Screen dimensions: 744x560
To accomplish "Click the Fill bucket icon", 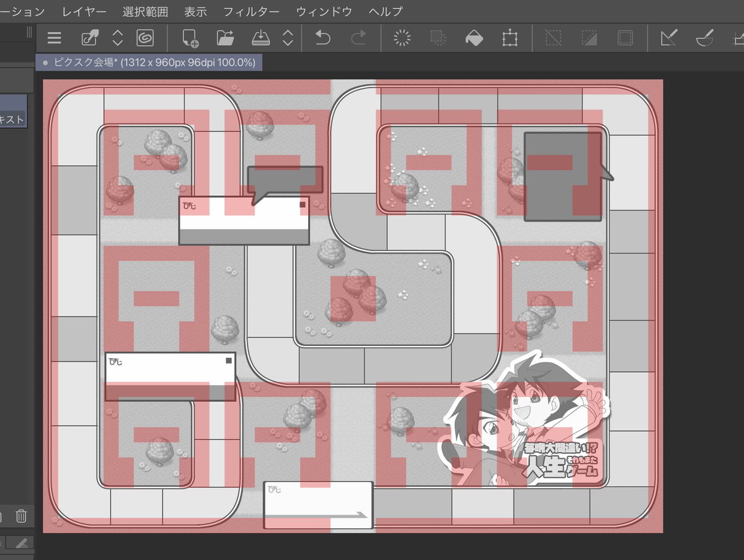I will [x=474, y=38].
